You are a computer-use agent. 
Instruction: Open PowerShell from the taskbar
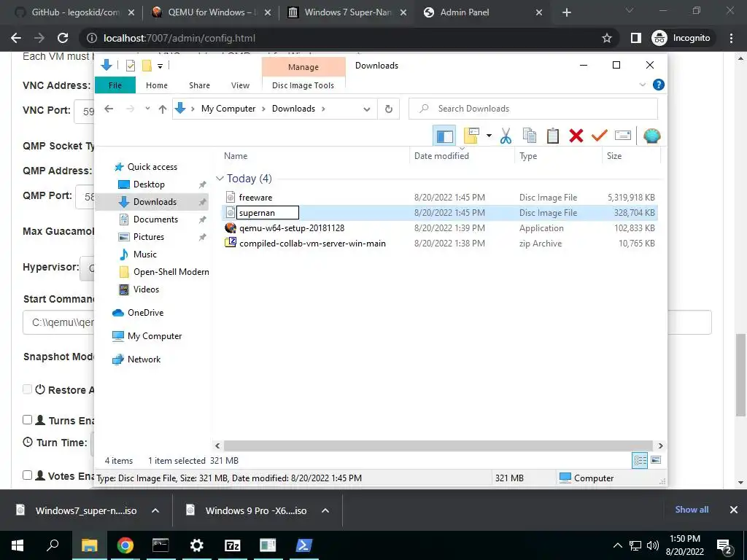(304, 545)
